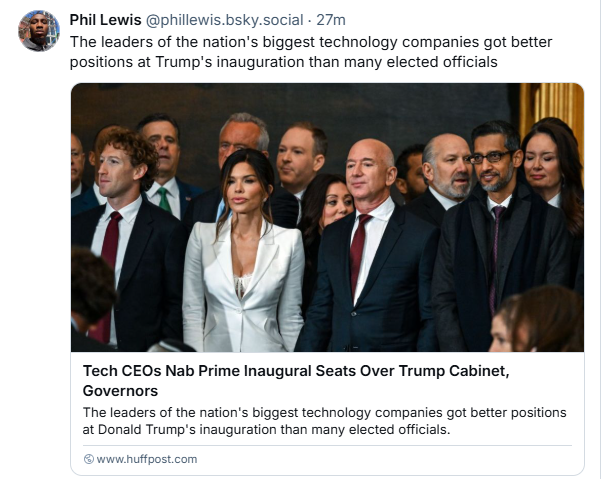Click the curly-haired man at photo's left

click(122, 230)
